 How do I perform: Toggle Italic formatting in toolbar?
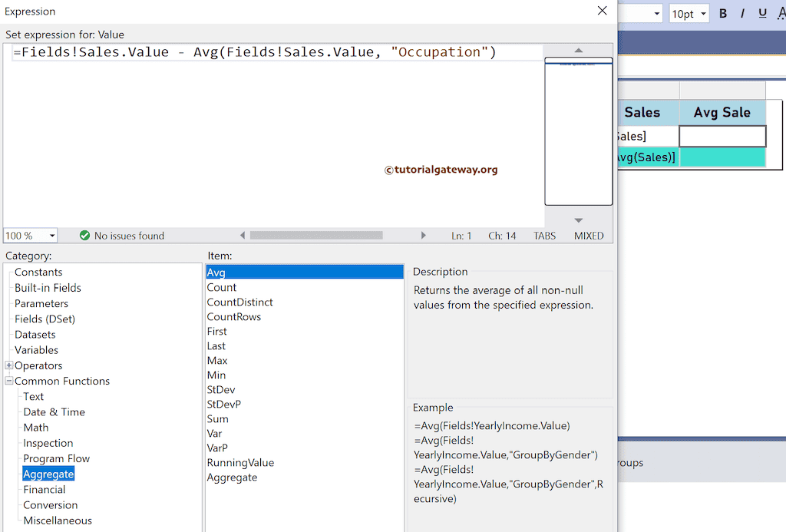(x=742, y=14)
